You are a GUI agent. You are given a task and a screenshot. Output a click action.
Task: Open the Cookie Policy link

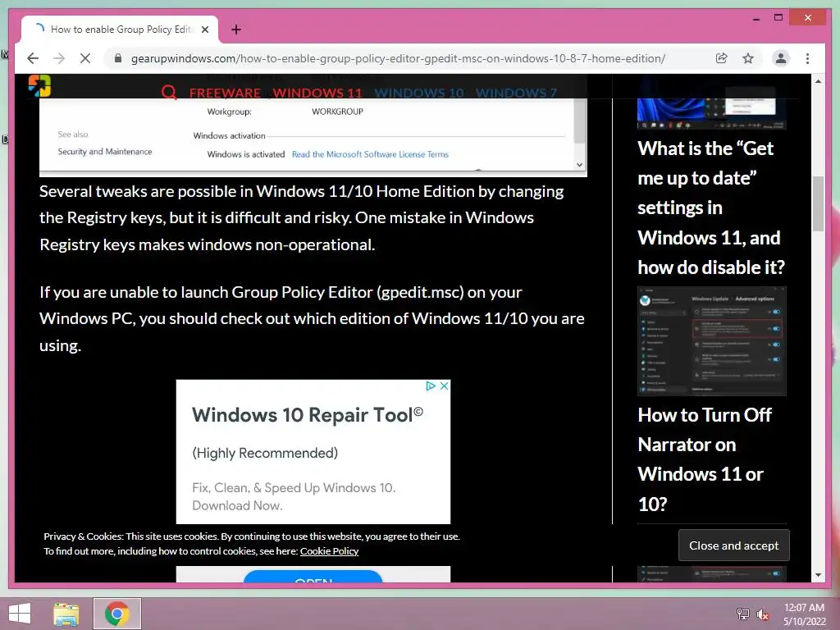click(329, 550)
